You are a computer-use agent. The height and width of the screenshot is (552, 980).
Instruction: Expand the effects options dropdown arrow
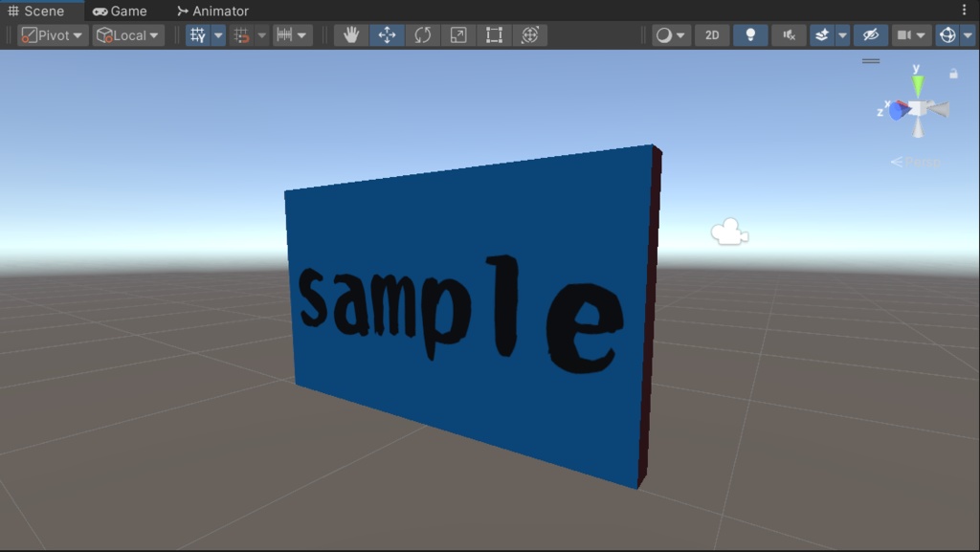(842, 35)
